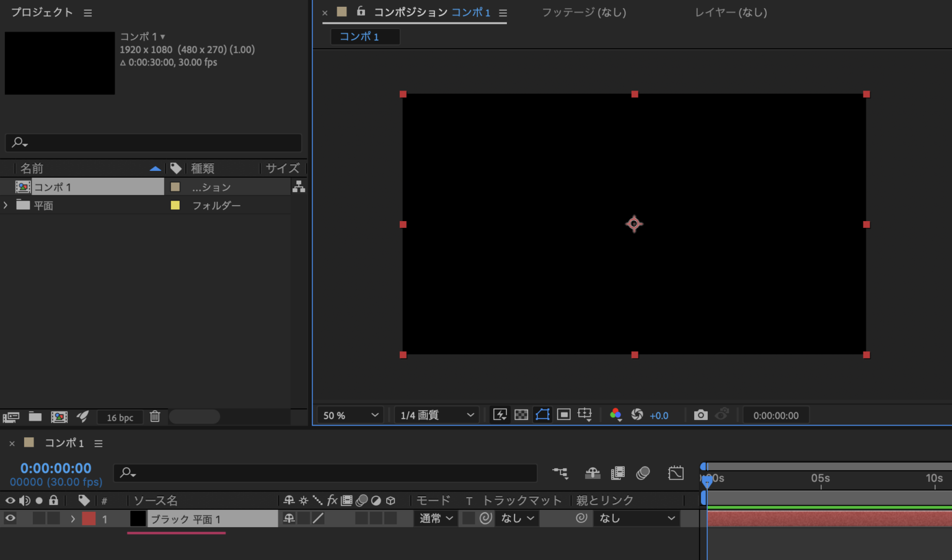Take a snapshot of the composition

(700, 414)
